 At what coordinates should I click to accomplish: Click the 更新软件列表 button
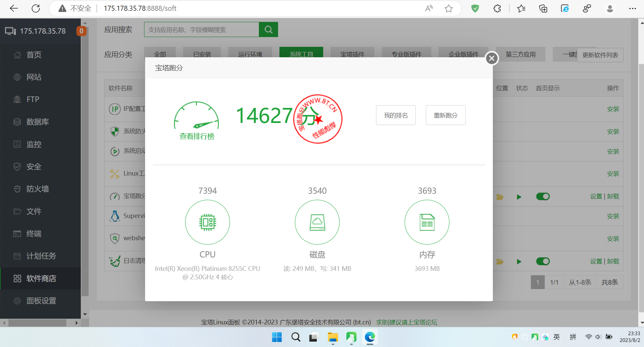[x=600, y=55]
